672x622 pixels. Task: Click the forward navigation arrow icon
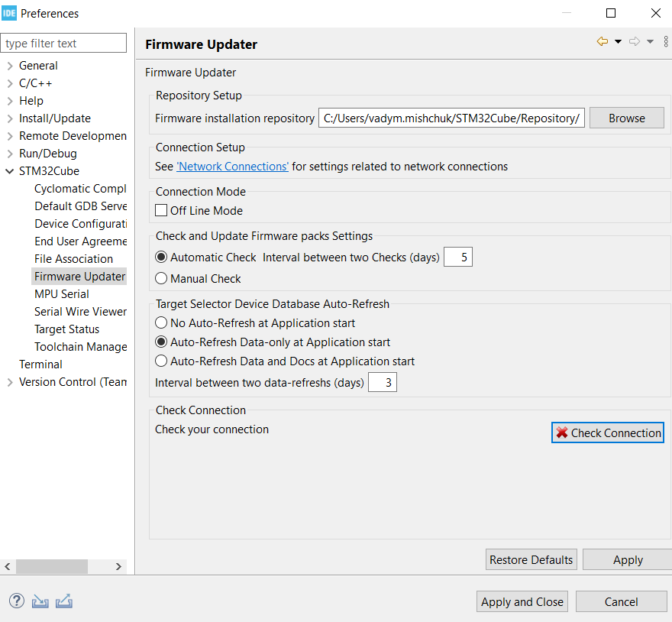(x=634, y=42)
